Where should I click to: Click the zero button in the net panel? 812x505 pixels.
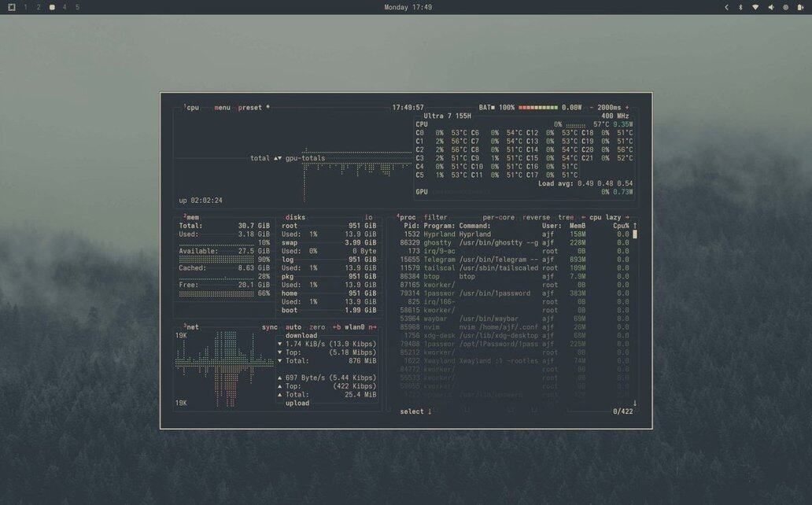[x=317, y=326]
